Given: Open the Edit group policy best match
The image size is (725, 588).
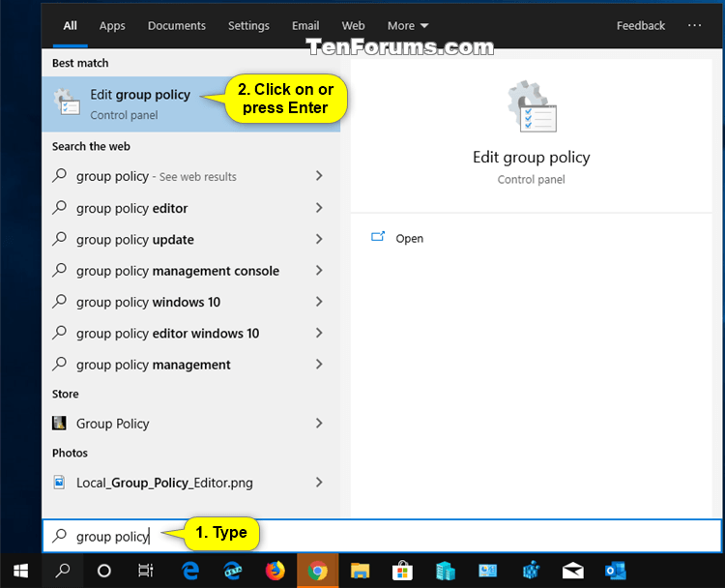Looking at the screenshot, I should [191, 104].
